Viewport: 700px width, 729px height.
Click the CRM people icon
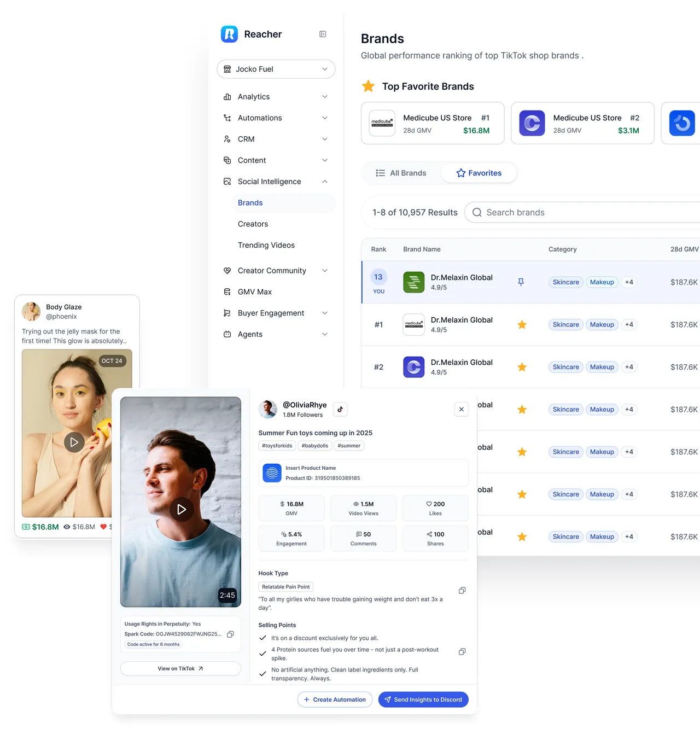point(227,139)
